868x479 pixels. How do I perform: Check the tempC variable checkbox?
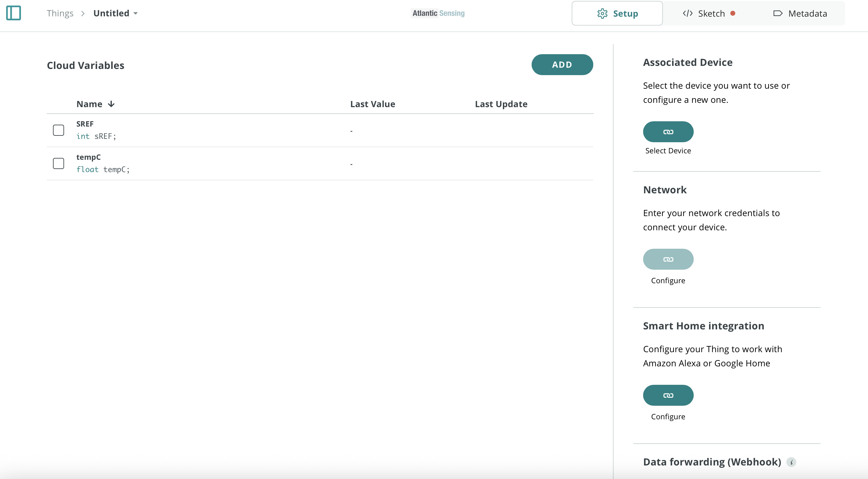(59, 163)
